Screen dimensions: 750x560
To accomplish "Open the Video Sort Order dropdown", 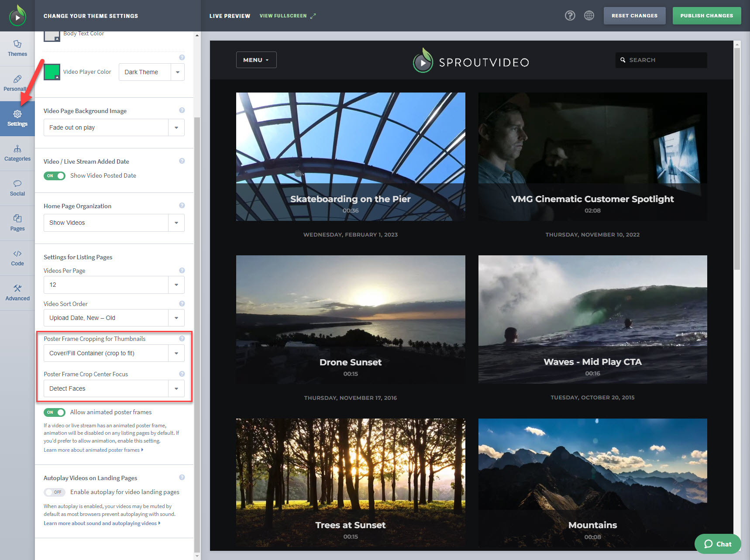I will pyautogui.click(x=114, y=318).
